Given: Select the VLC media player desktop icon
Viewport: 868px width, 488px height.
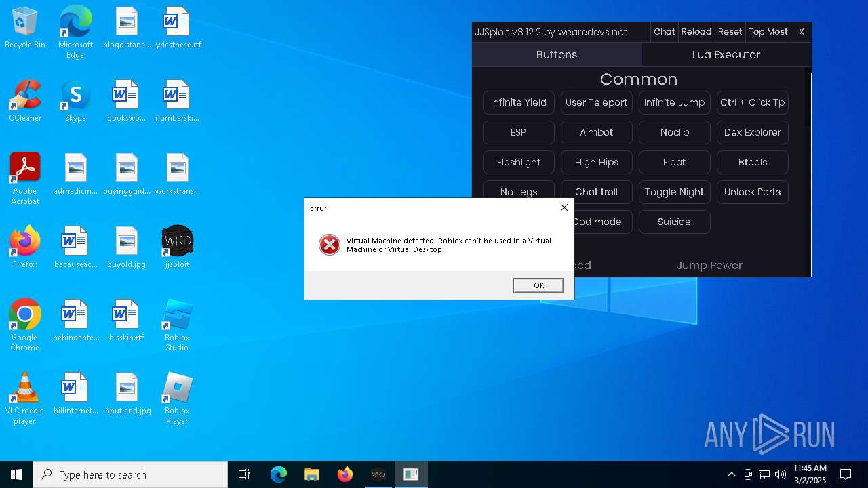Looking at the screenshot, I should coord(25,399).
